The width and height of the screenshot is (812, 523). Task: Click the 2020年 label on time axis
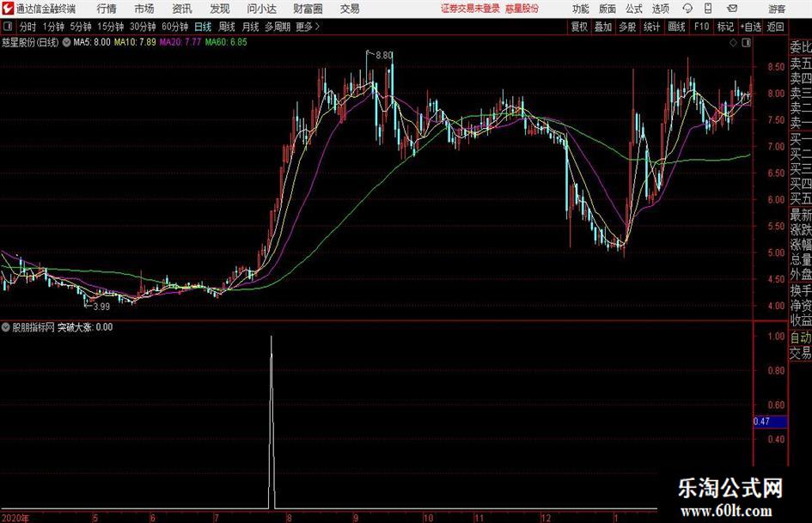(15, 518)
